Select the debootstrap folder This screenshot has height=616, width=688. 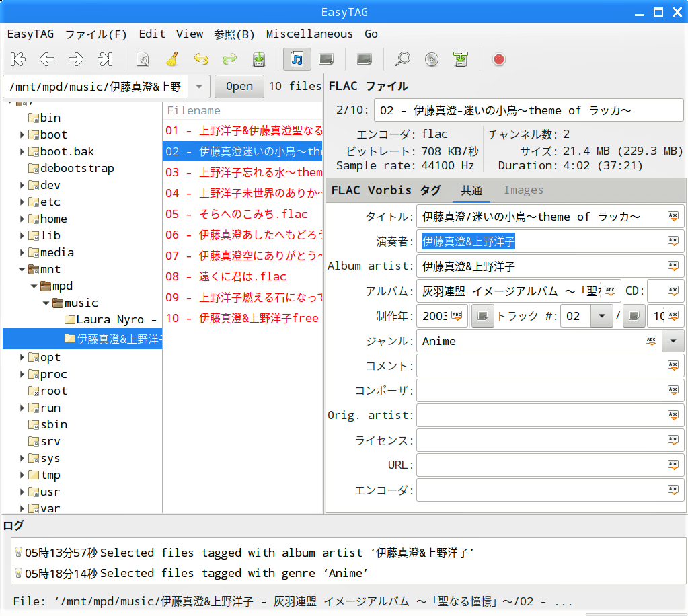(71, 168)
